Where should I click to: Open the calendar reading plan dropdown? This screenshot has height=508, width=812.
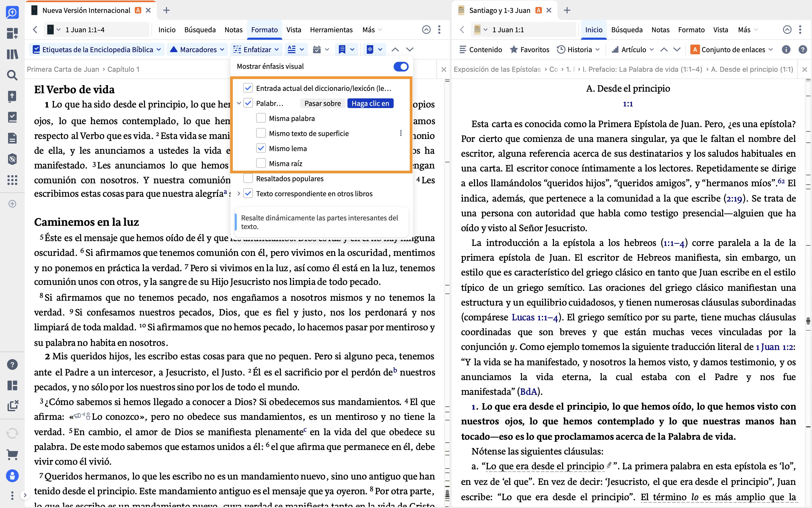(320, 49)
